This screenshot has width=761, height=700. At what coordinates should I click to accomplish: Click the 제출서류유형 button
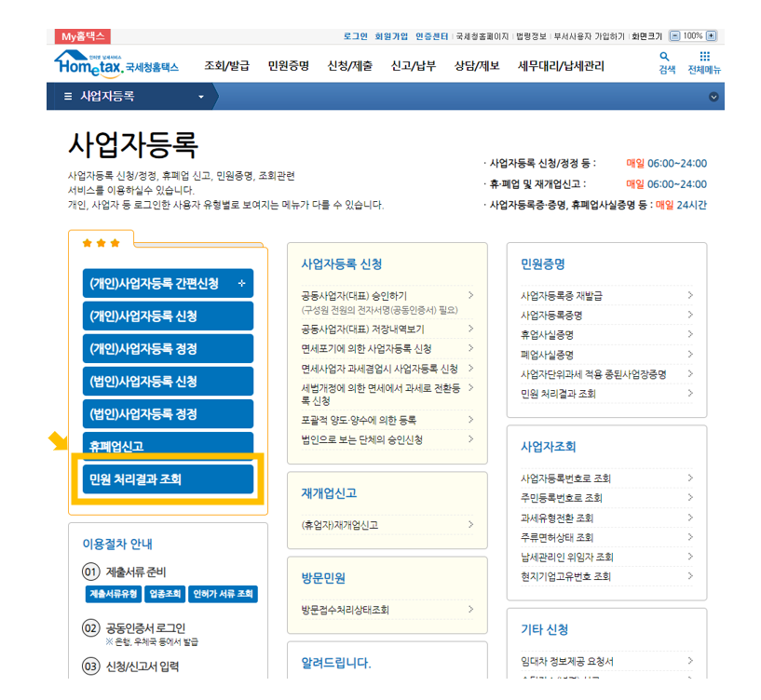(x=113, y=594)
